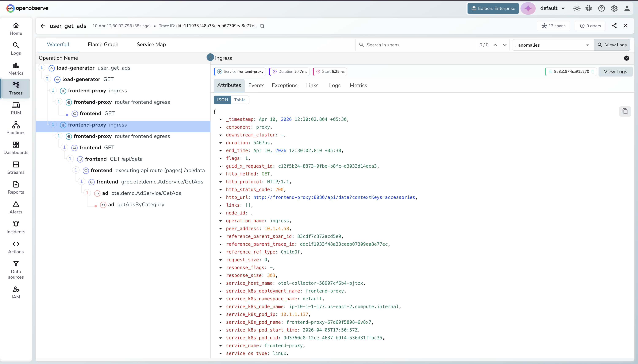Switch to Table view of span attributes
The width and height of the screenshot is (638, 364).
[x=240, y=100]
